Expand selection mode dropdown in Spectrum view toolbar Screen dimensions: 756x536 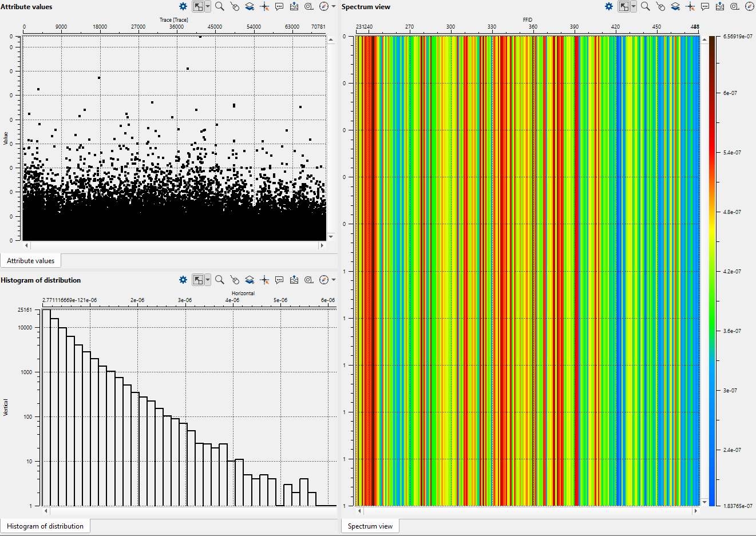(x=634, y=6)
